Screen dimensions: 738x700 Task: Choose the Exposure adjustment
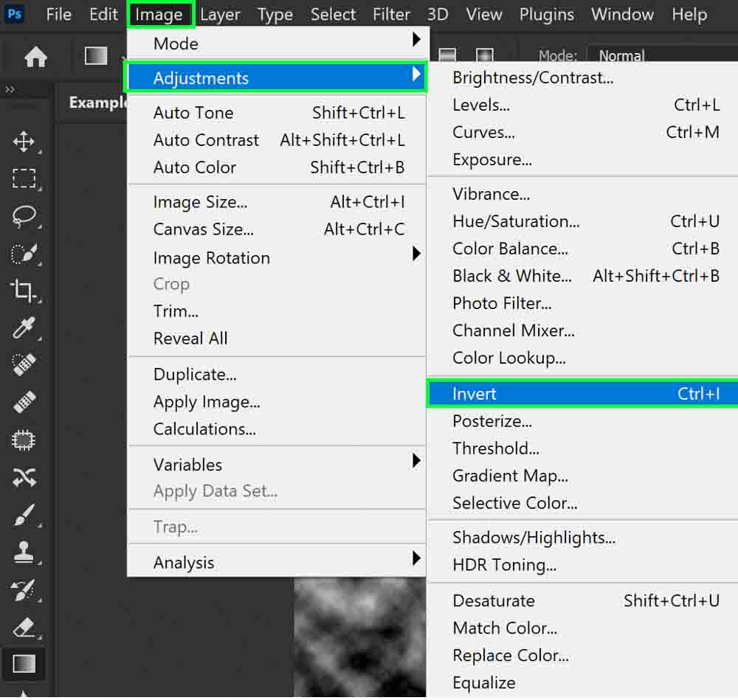584,159
